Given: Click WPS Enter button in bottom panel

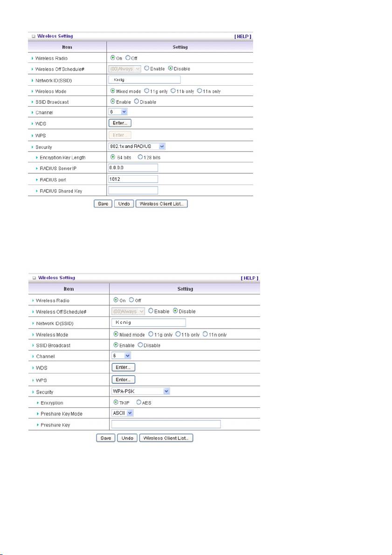Looking at the screenshot, I should (x=123, y=380).
